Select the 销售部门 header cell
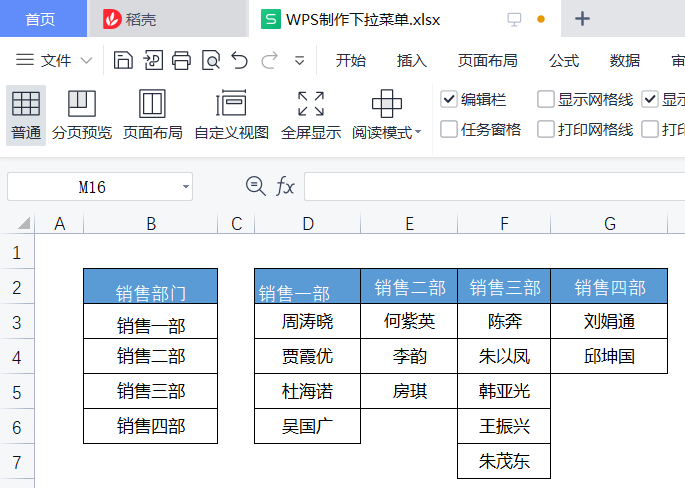This screenshot has height=488, width=685. pyautogui.click(x=151, y=286)
